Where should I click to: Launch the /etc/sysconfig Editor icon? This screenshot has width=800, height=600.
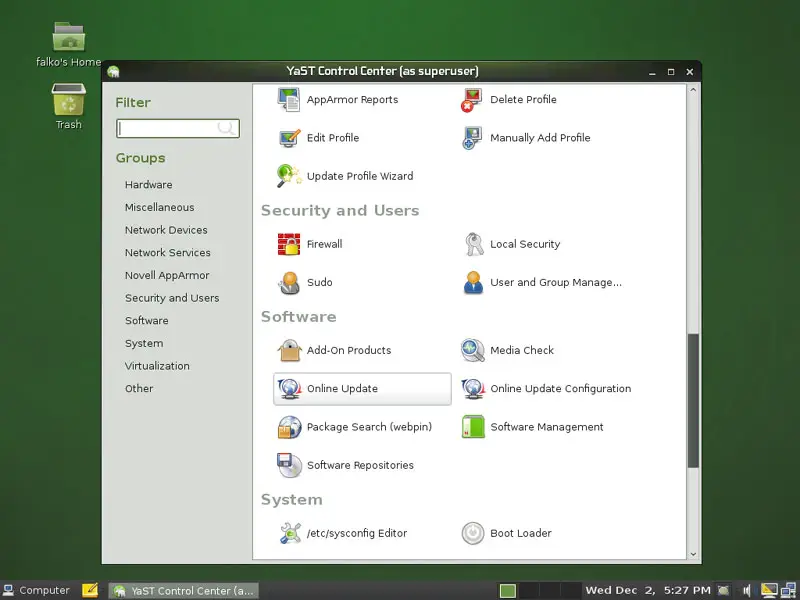tap(289, 533)
